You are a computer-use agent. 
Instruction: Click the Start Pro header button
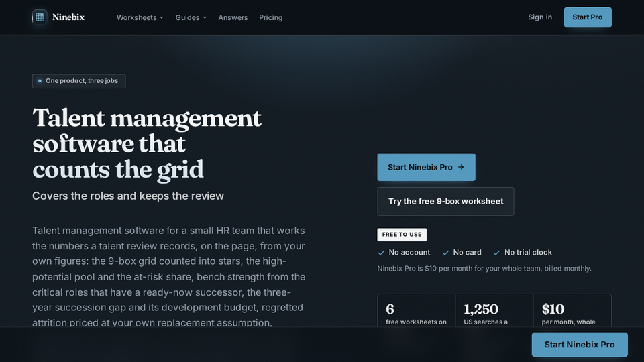click(x=588, y=17)
